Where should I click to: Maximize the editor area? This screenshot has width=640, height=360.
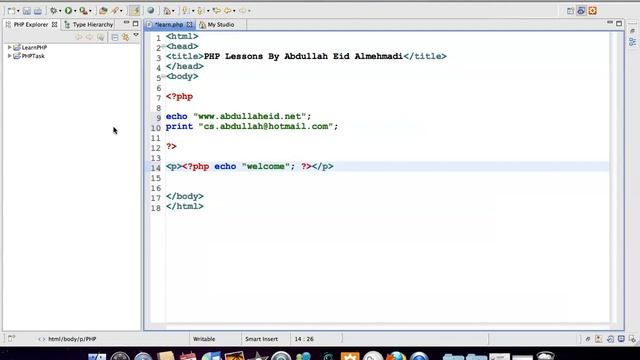coord(619,24)
